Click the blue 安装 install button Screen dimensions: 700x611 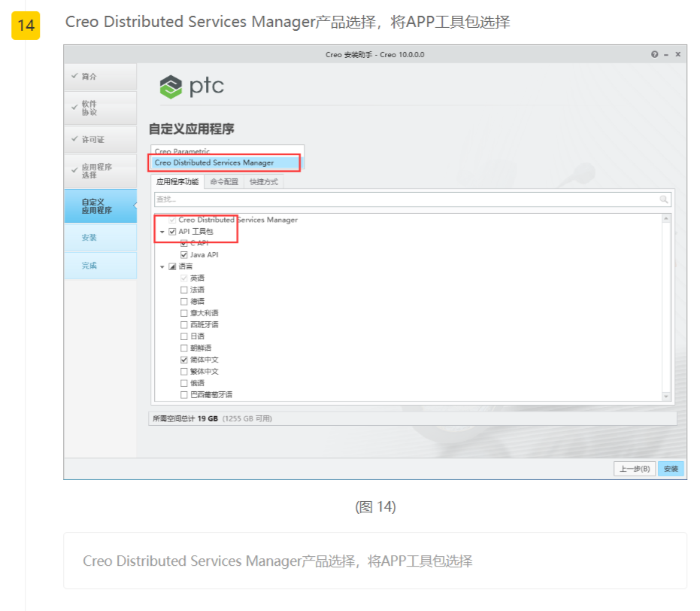[x=671, y=469]
